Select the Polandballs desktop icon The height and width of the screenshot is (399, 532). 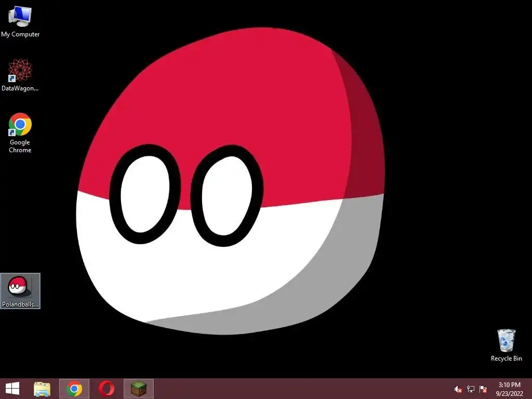click(20, 291)
